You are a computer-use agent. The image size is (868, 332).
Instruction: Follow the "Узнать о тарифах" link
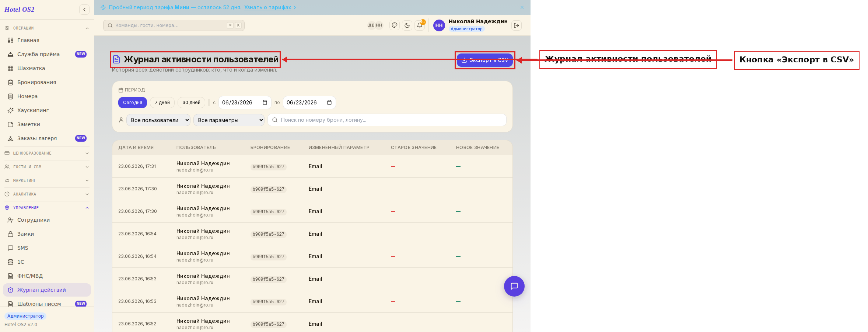pyautogui.click(x=268, y=7)
